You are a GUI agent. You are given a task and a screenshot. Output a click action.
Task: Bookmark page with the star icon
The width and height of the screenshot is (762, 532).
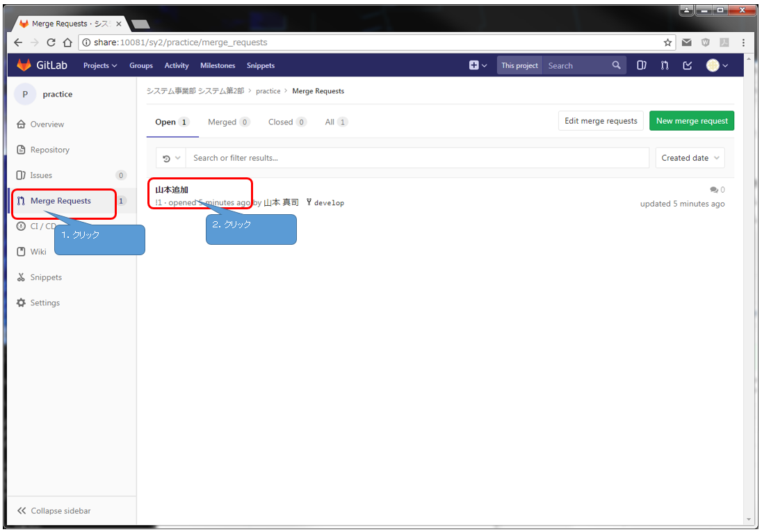point(668,42)
